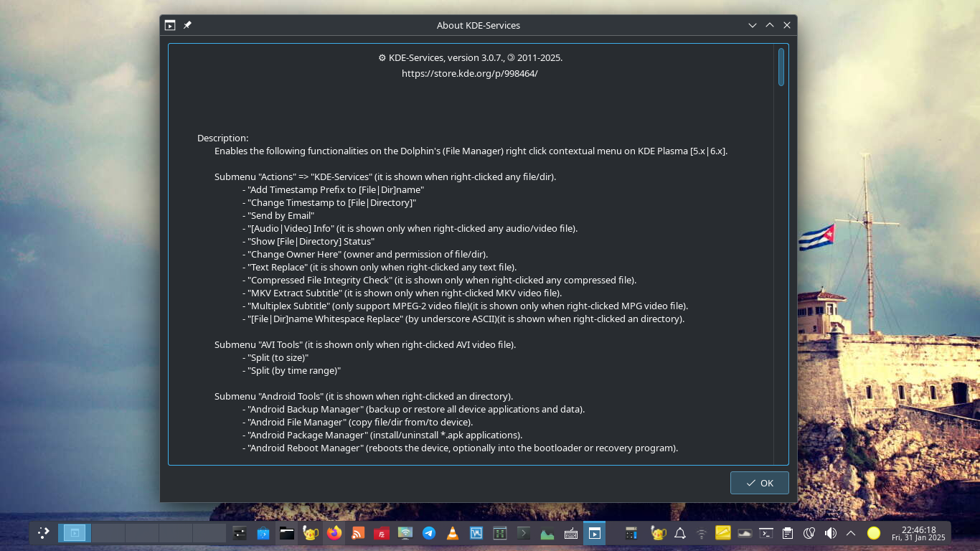Open clipboard history in system tray
This screenshot has width=980, height=551.
(788, 533)
